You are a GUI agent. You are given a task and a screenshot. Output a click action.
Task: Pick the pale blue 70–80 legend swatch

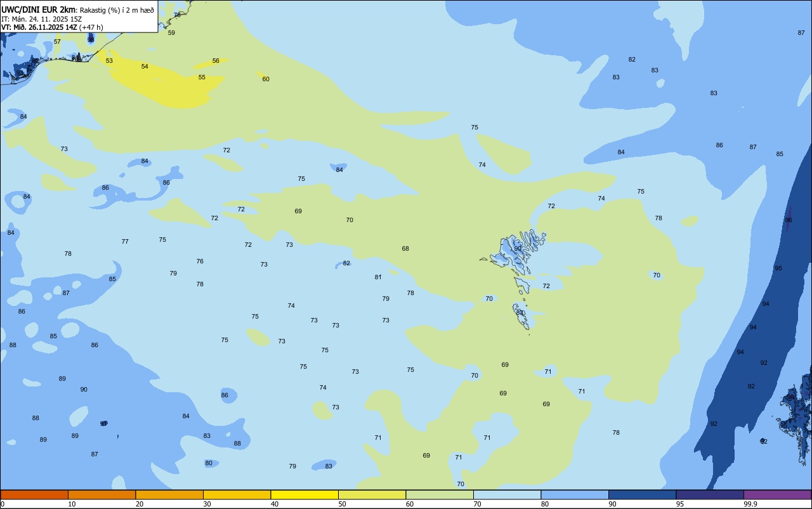click(507, 494)
